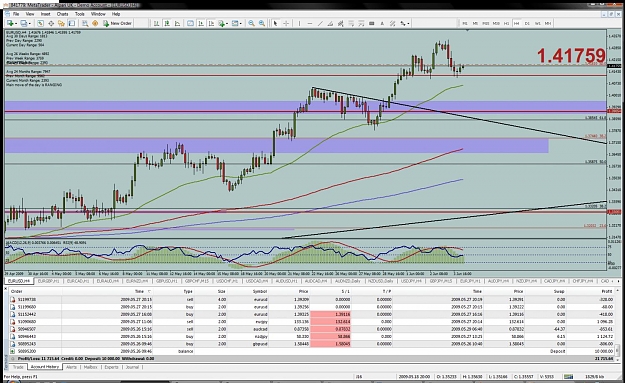Open the Help menu

(x=116, y=14)
